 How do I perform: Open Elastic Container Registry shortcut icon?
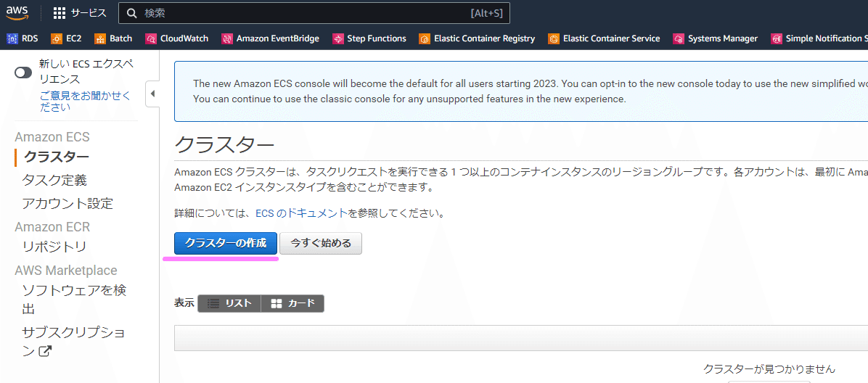[x=425, y=38]
